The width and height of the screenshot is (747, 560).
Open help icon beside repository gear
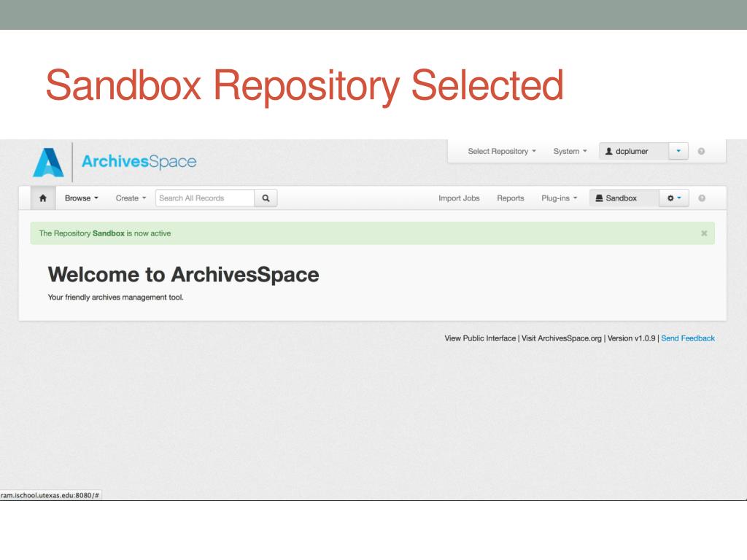click(702, 198)
